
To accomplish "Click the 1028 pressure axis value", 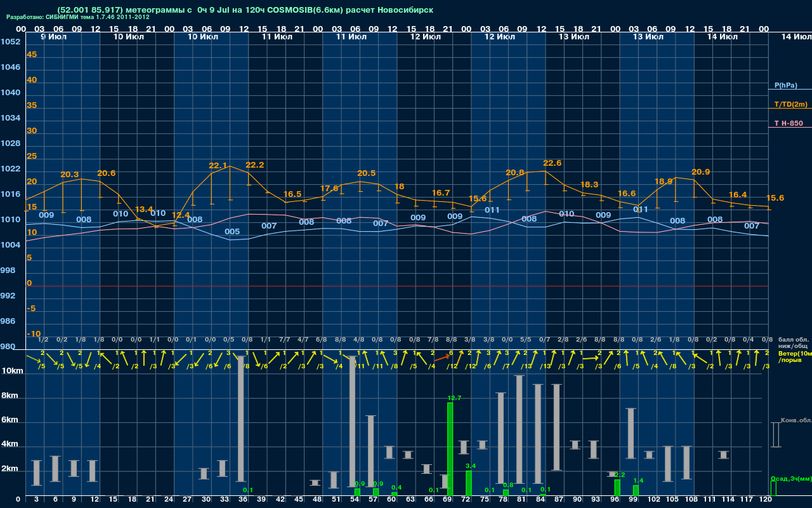I will pyautogui.click(x=10, y=144).
